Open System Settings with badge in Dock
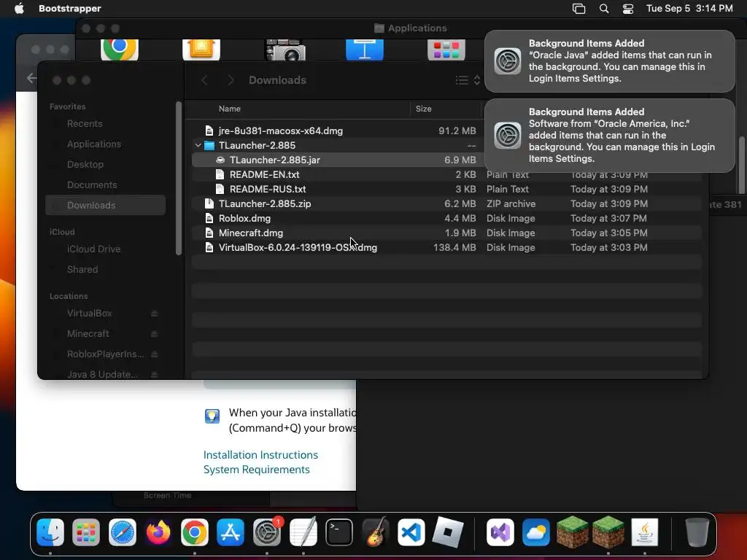Image resolution: width=747 pixels, height=560 pixels. tap(267, 532)
